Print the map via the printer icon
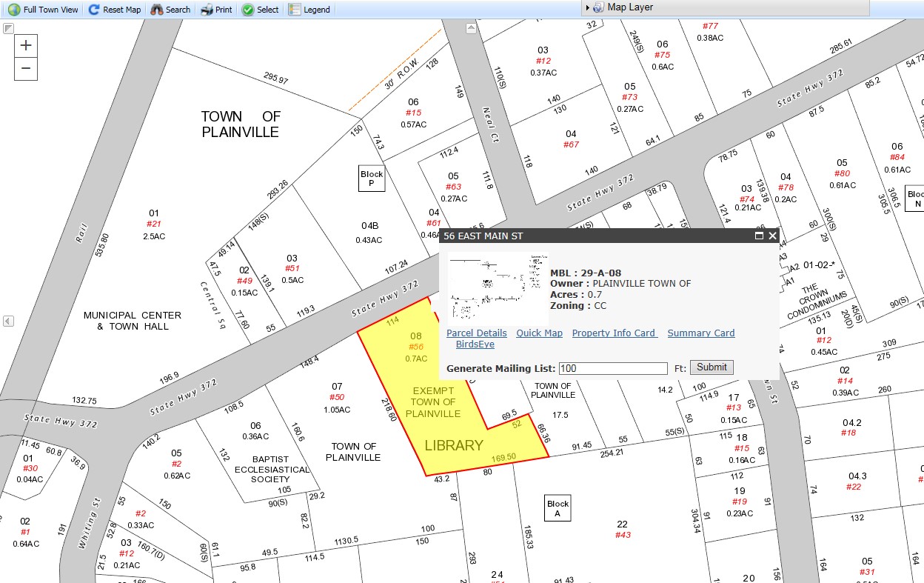 pos(204,10)
